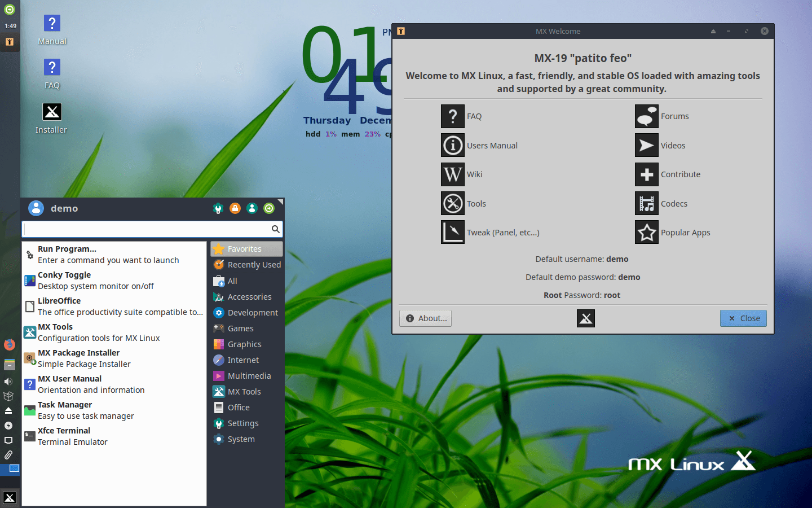Screen dimensions: 812x508
Task: Click the workspace switcher in the panel
Action: tap(10, 468)
